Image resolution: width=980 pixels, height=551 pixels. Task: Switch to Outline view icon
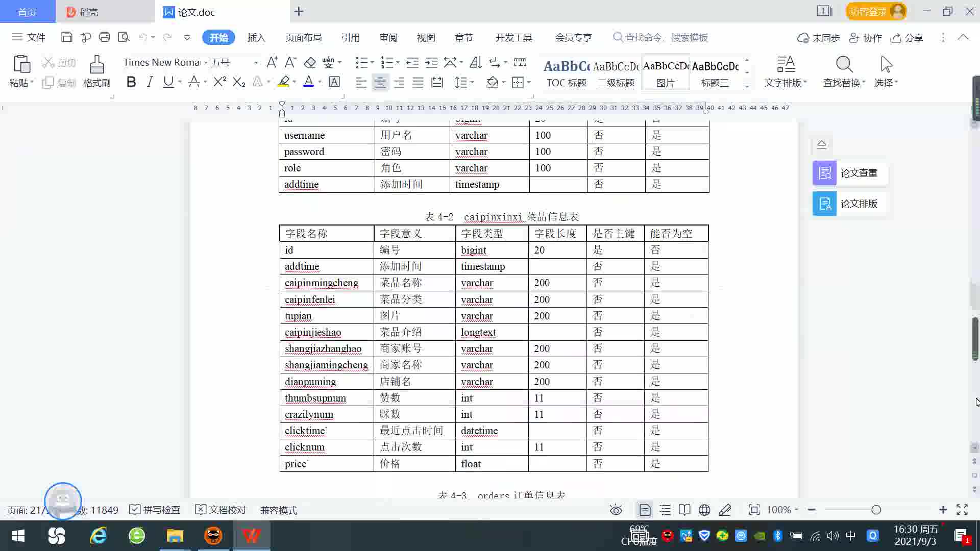click(x=665, y=510)
